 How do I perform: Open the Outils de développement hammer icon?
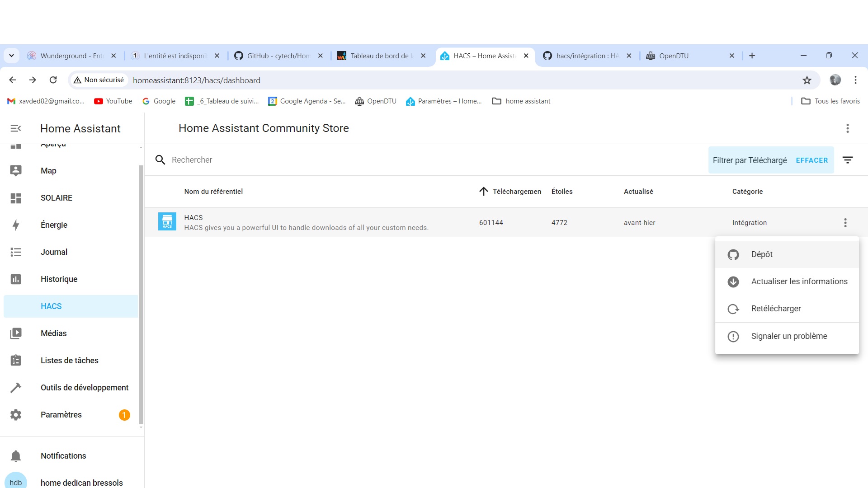[x=16, y=388]
